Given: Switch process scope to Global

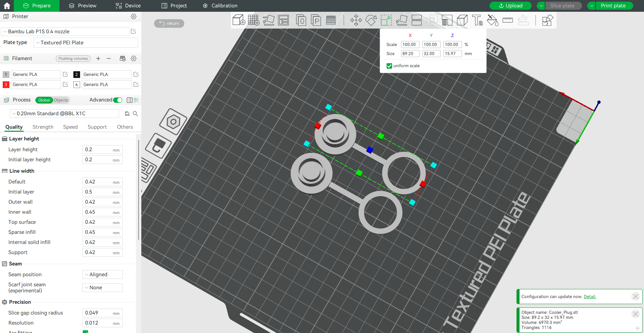Looking at the screenshot, I should 44,100.
